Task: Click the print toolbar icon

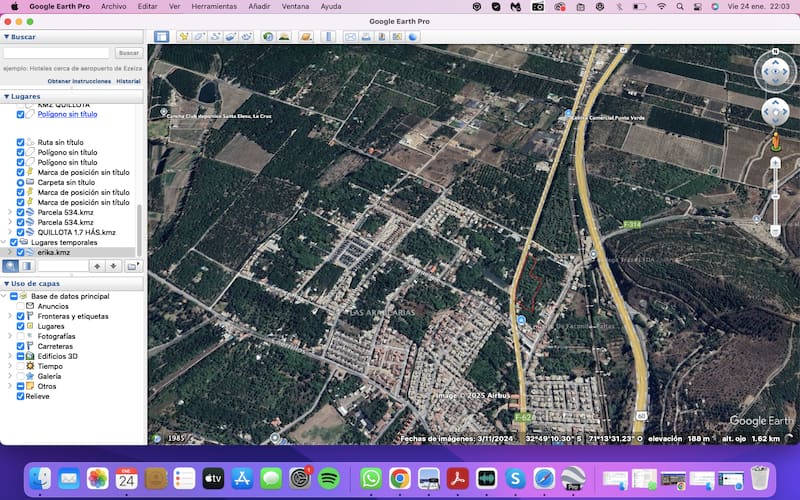Action: pyautogui.click(x=366, y=37)
